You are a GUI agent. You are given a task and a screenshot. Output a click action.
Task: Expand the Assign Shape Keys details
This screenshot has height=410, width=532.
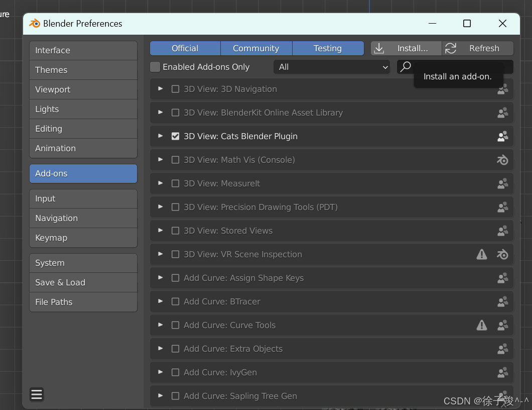click(161, 277)
